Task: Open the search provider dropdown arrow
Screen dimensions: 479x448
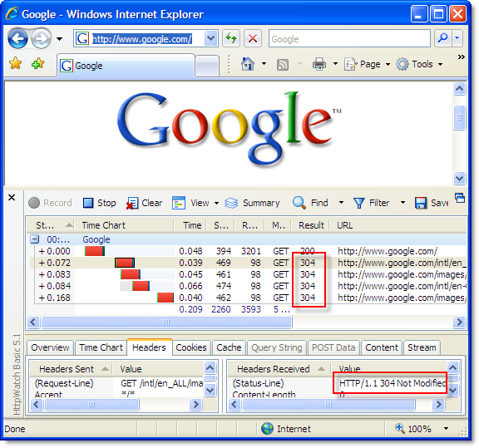Action: 457,38
